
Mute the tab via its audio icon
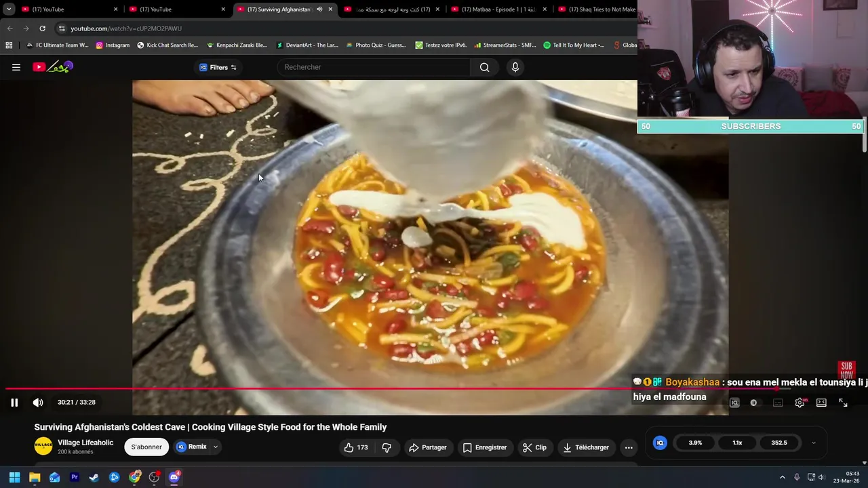point(319,9)
